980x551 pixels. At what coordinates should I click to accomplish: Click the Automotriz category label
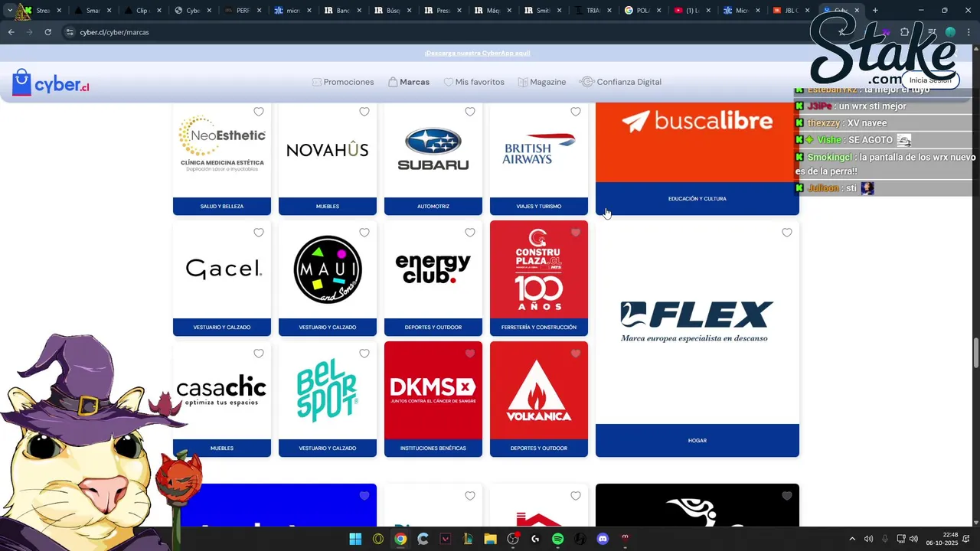click(433, 207)
